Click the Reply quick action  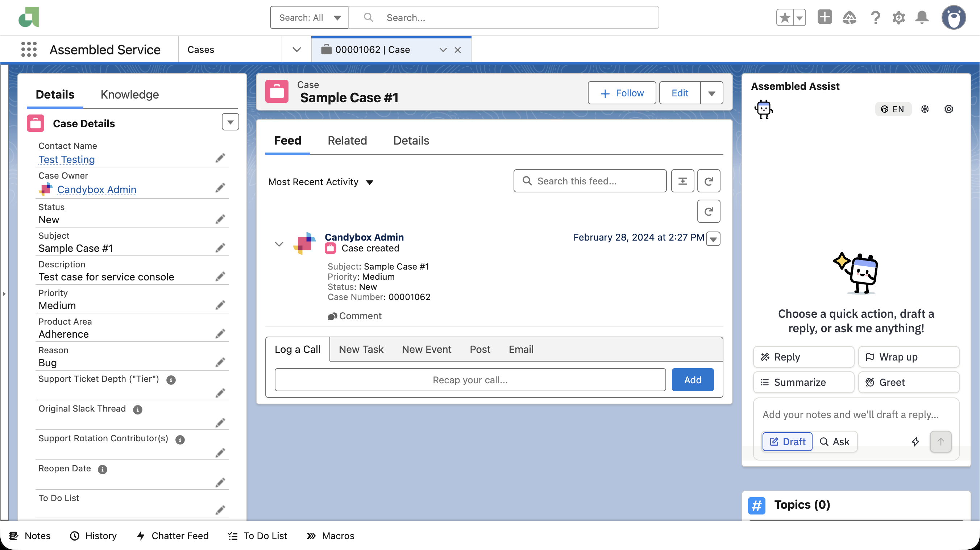pos(803,357)
